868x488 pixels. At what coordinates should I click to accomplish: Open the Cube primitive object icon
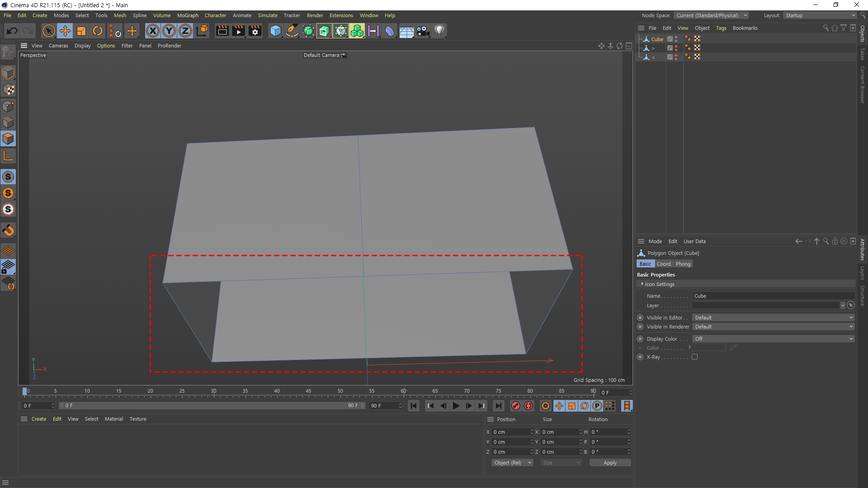coord(275,31)
